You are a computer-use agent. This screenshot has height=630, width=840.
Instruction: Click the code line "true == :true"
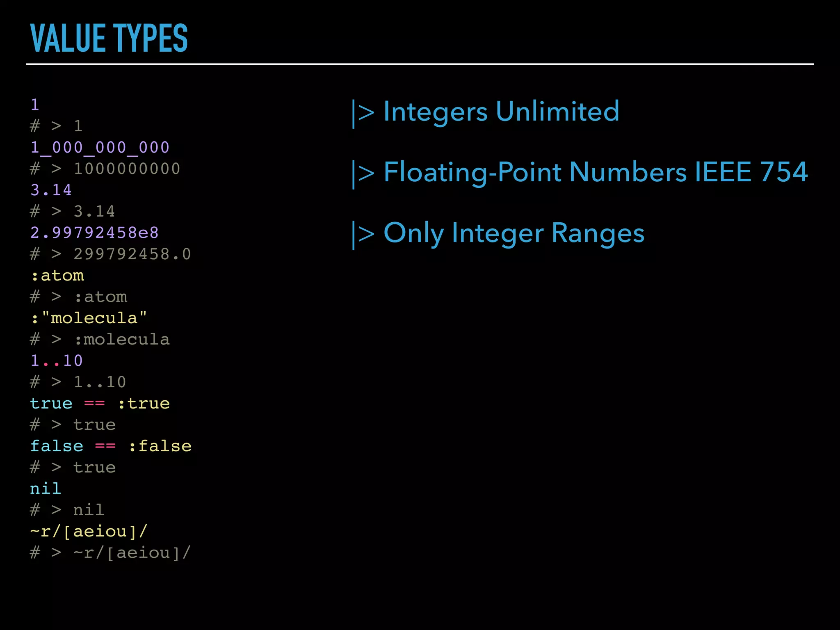coord(100,403)
